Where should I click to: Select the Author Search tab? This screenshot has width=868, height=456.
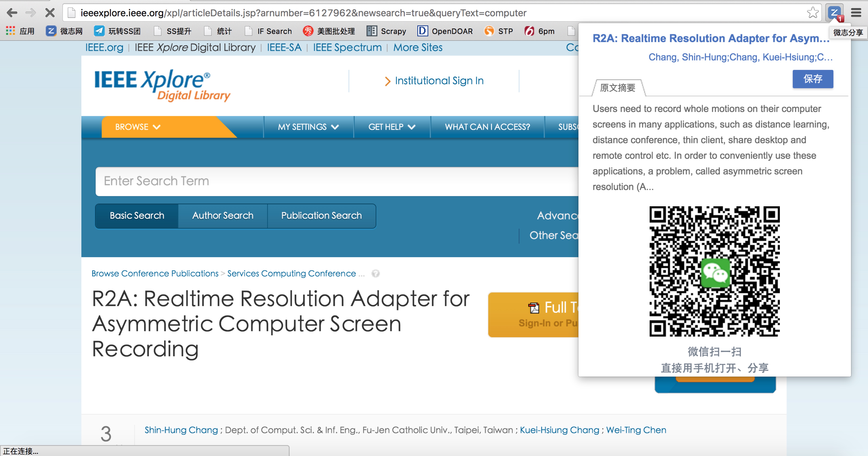tap(223, 215)
